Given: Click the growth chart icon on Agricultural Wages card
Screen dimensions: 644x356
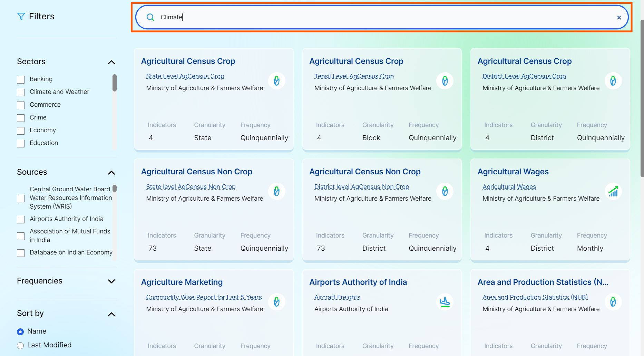Looking at the screenshot, I should click(613, 191).
